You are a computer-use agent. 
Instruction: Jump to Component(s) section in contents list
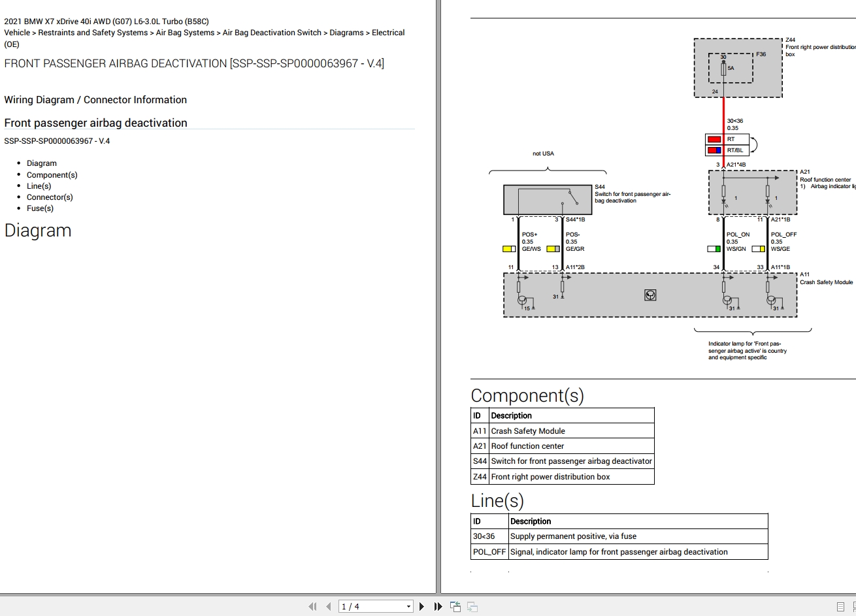52,174
